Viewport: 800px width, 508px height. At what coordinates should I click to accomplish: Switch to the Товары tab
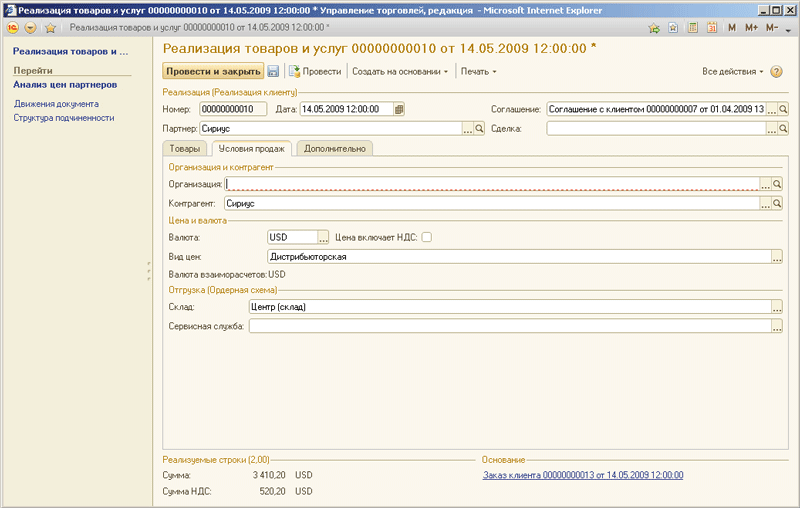[184, 149]
